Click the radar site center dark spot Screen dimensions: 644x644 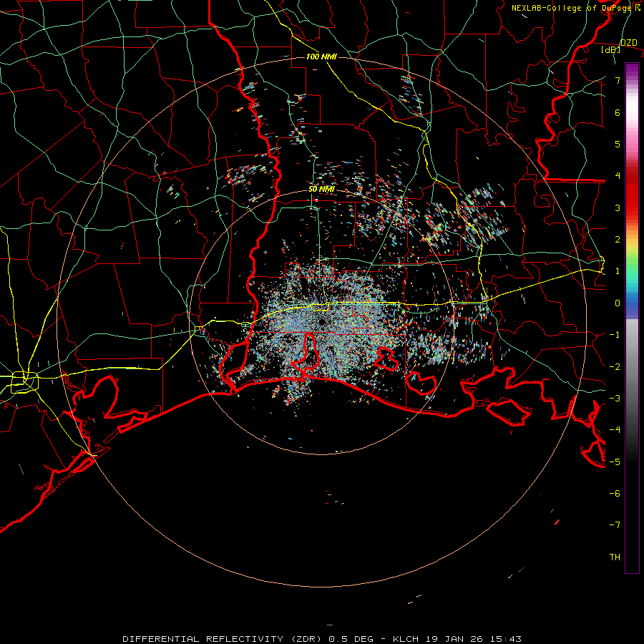(322, 321)
